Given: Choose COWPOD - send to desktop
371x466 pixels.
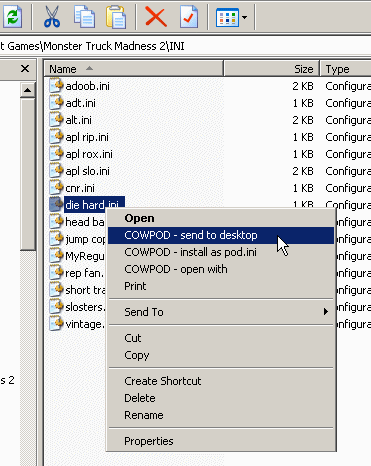Looking at the screenshot, I should point(221,235).
